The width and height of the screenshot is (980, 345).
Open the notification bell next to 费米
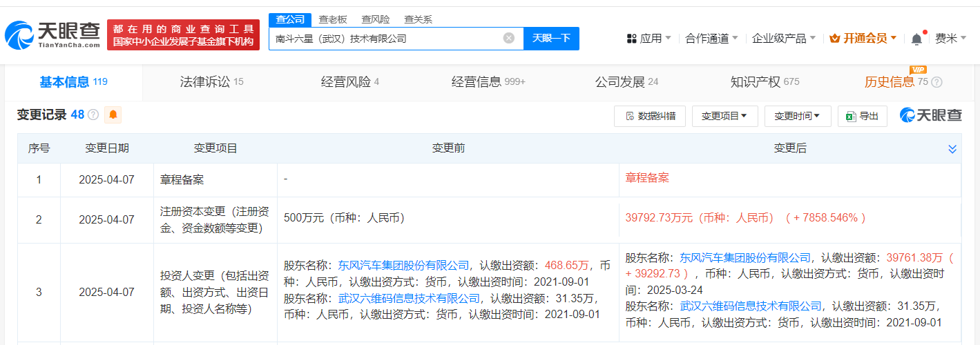pos(916,39)
